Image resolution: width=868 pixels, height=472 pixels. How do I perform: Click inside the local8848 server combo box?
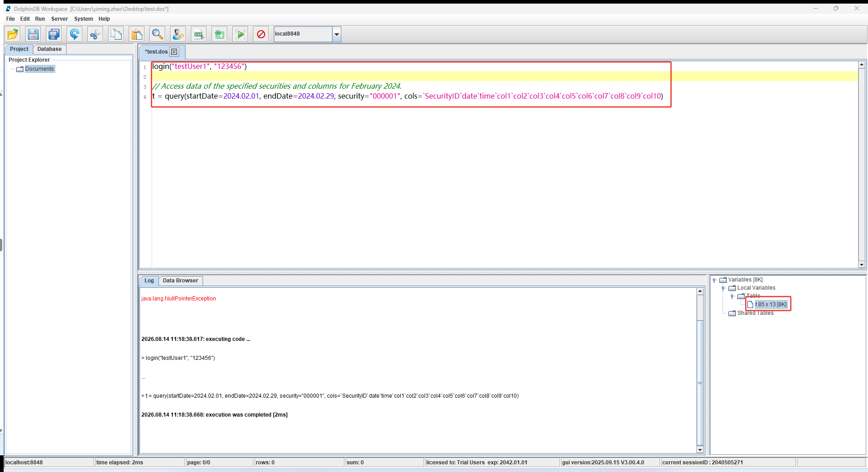(303, 34)
